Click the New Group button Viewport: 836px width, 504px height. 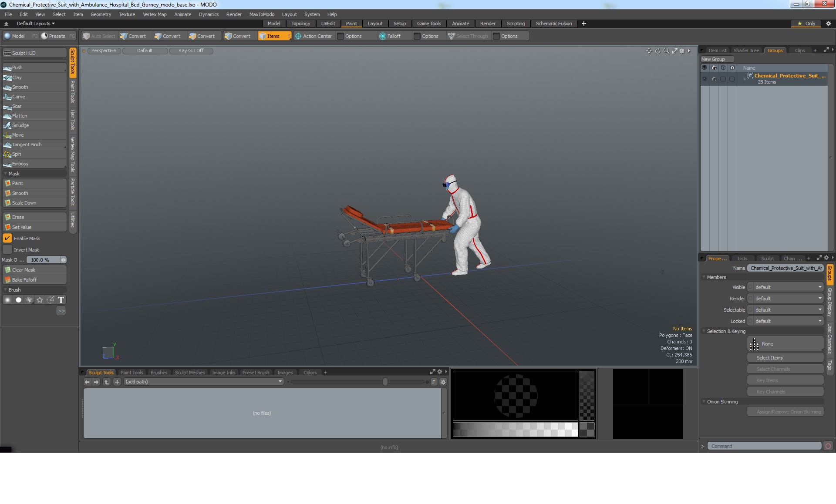coord(713,59)
